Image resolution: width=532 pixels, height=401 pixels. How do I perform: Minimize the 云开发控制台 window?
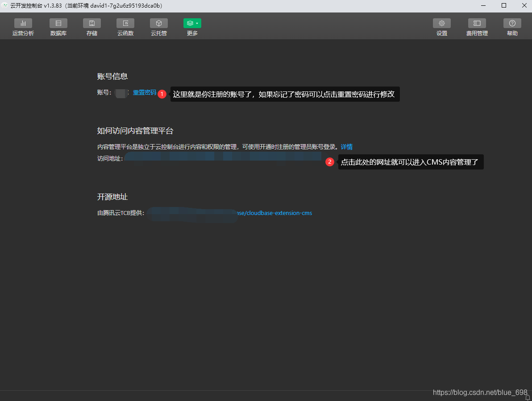[483, 5]
